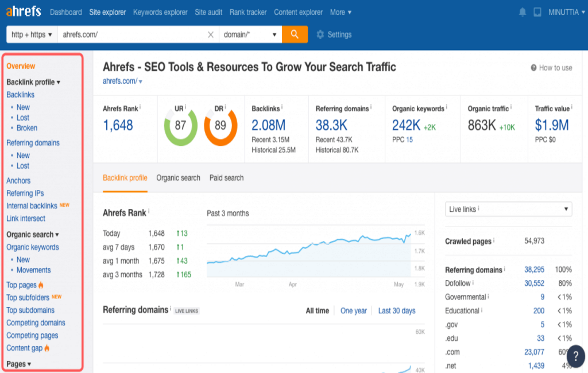Open Top subfolders report
Screen dimensions: 588x373
pos(28,298)
